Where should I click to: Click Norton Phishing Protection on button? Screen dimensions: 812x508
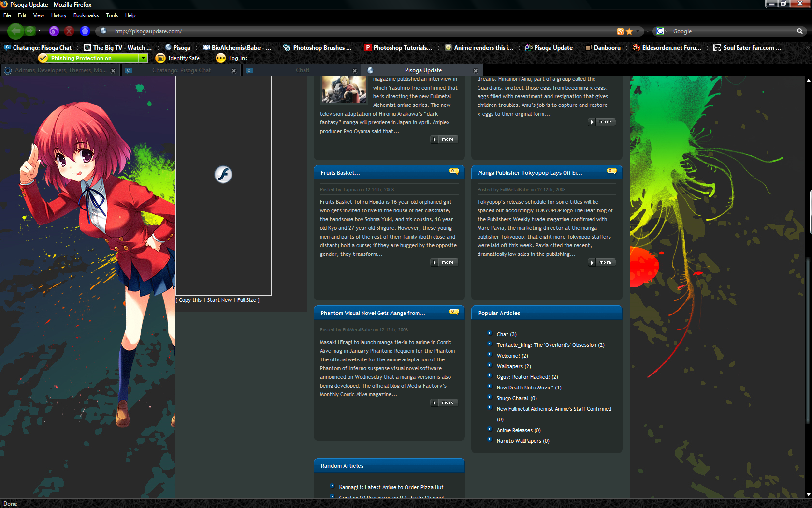point(88,58)
